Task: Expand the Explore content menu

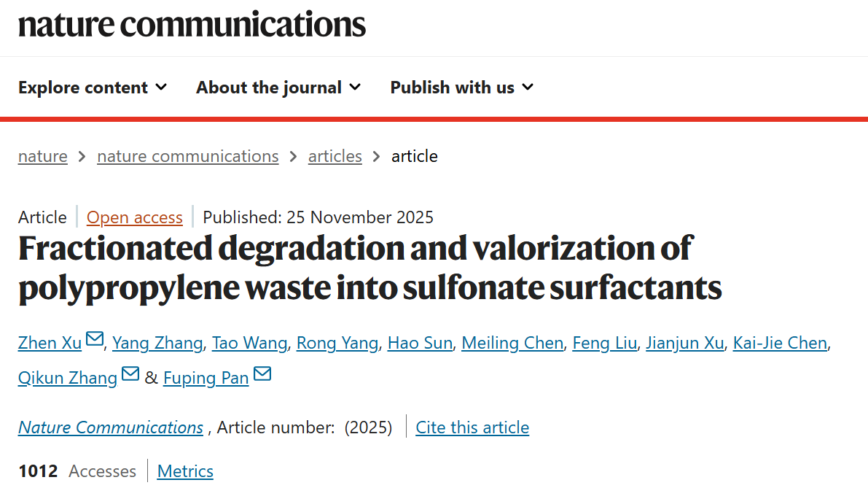Action: [93, 88]
